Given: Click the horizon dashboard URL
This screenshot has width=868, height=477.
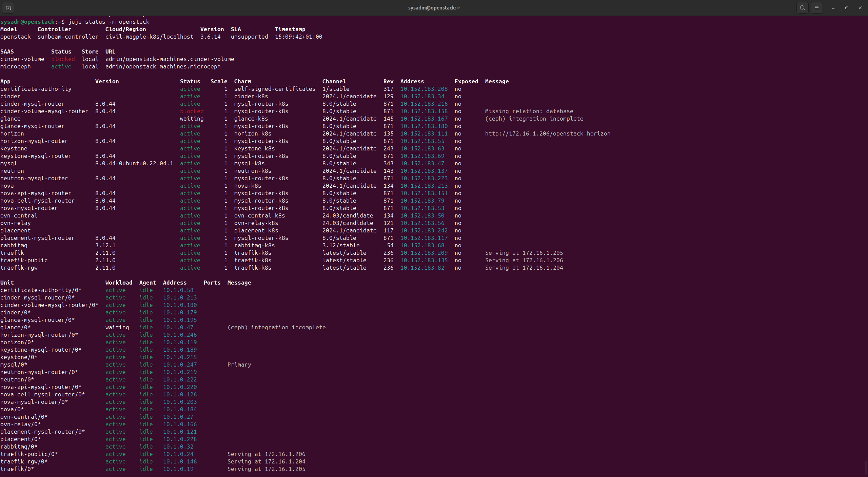Looking at the screenshot, I should [x=547, y=133].
